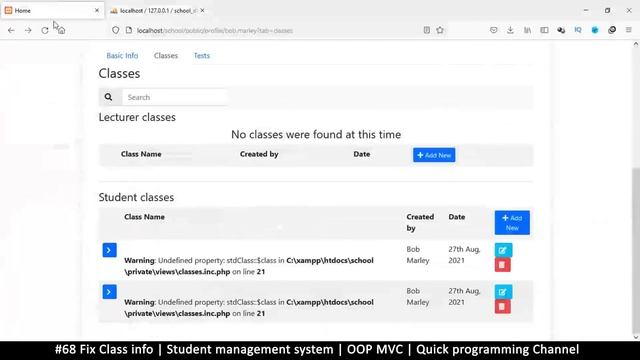Switch to the Basic Info tab

(122, 56)
